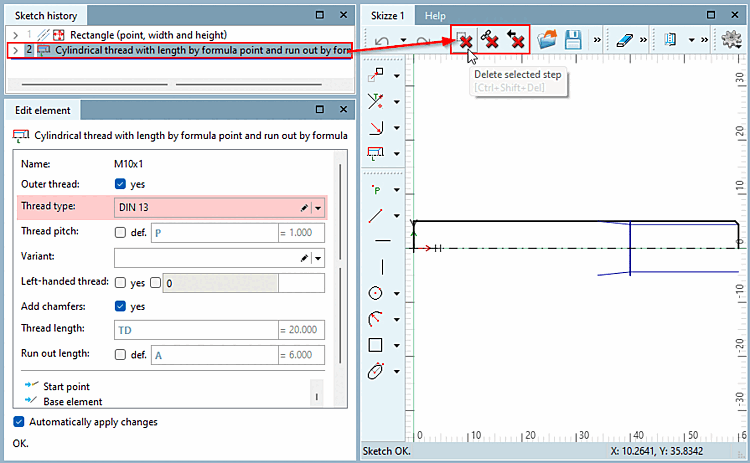Select the move/translate element tool

pyautogui.click(x=376, y=75)
